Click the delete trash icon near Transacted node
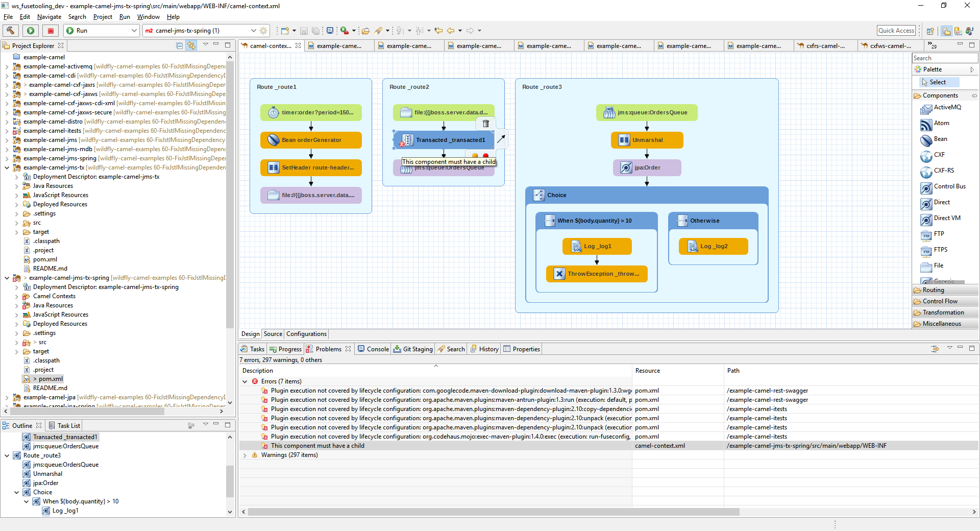The height and width of the screenshot is (531, 980). [x=485, y=123]
